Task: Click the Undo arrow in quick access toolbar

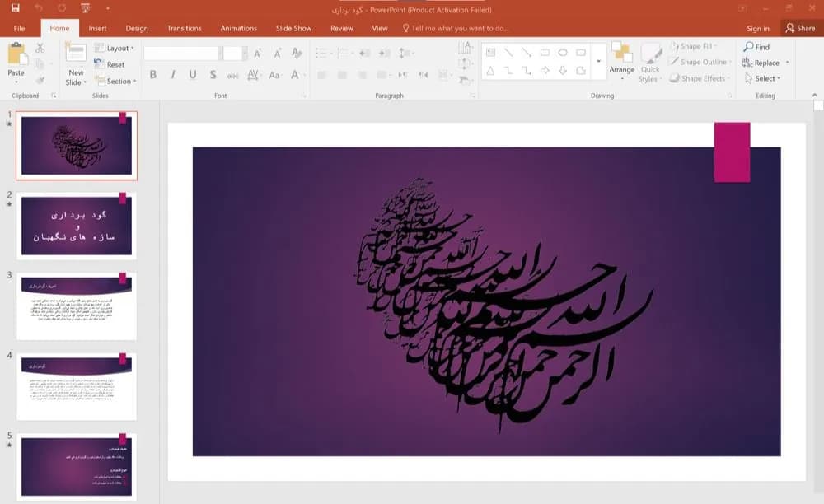Action: click(39, 8)
